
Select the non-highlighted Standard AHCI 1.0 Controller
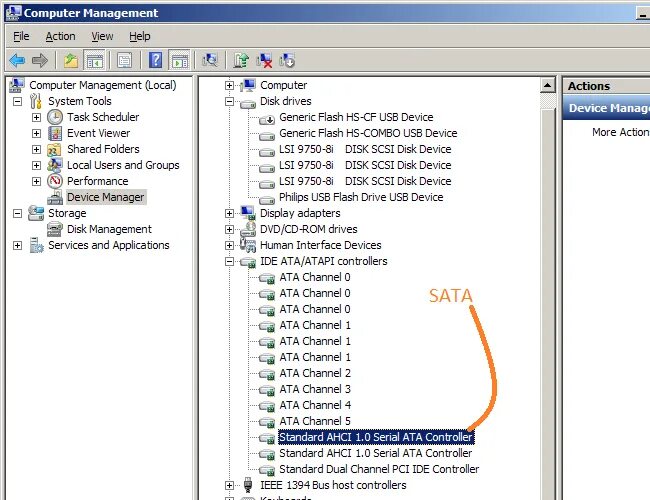(x=376, y=453)
